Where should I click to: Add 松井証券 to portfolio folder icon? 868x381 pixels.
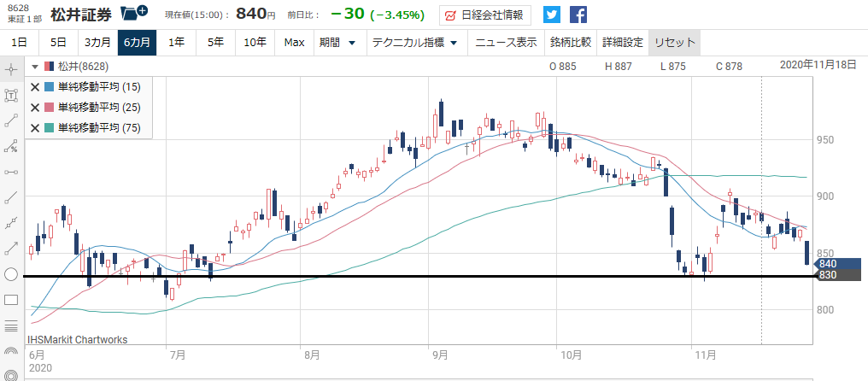click(x=134, y=14)
